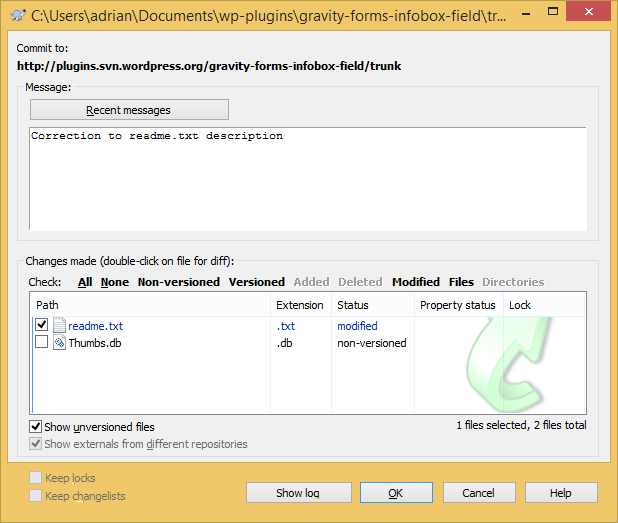Image resolution: width=618 pixels, height=523 pixels.
Task: Check All files link
Action: (85, 282)
